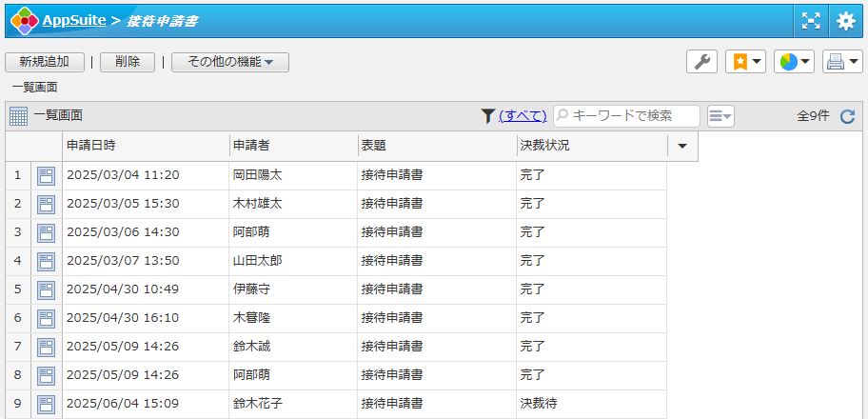Open the star favorites dropdown
Screen dimensions: 868x419
point(745,62)
